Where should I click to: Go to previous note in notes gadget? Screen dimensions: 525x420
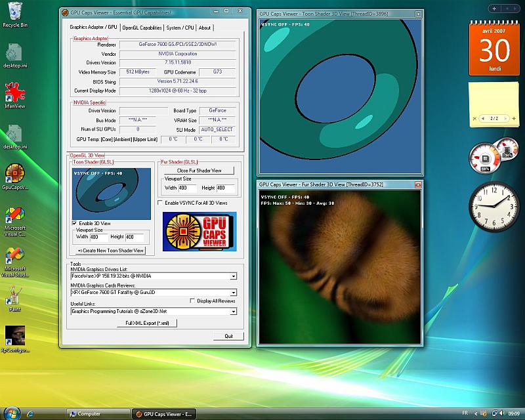coord(483,118)
